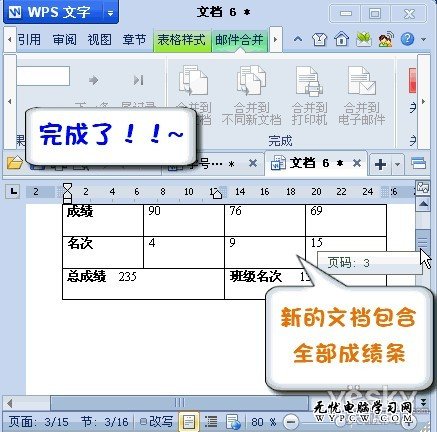Toggle the ruler view icon above scrollbar

423,187
